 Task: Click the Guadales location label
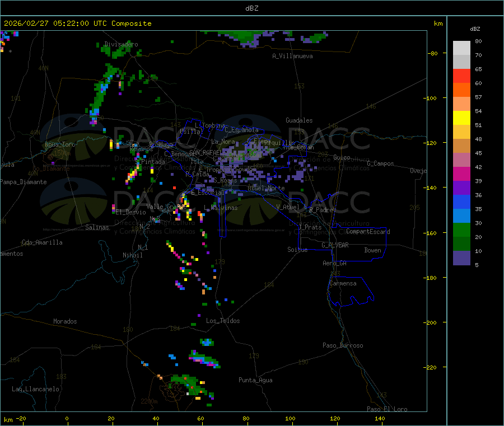[x=299, y=120]
